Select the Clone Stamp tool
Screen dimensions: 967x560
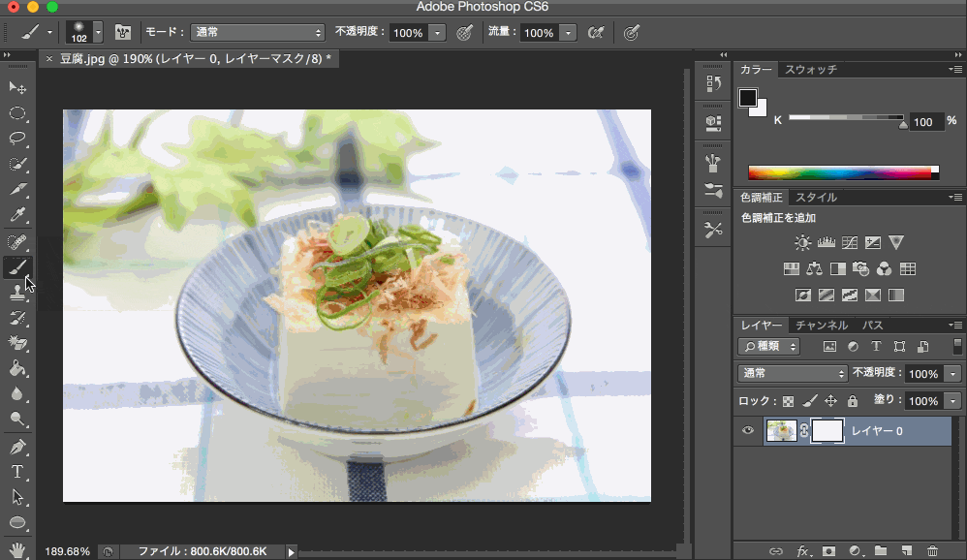(x=17, y=293)
